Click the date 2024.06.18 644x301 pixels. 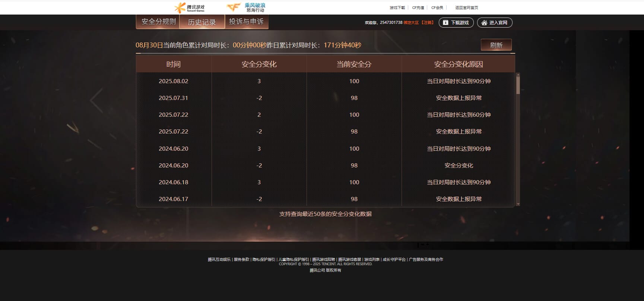pos(174,182)
